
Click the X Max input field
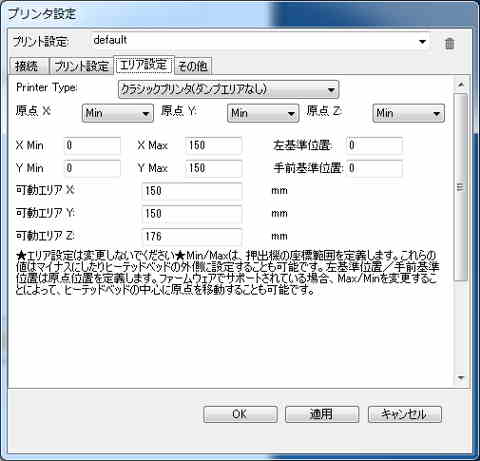(214, 145)
